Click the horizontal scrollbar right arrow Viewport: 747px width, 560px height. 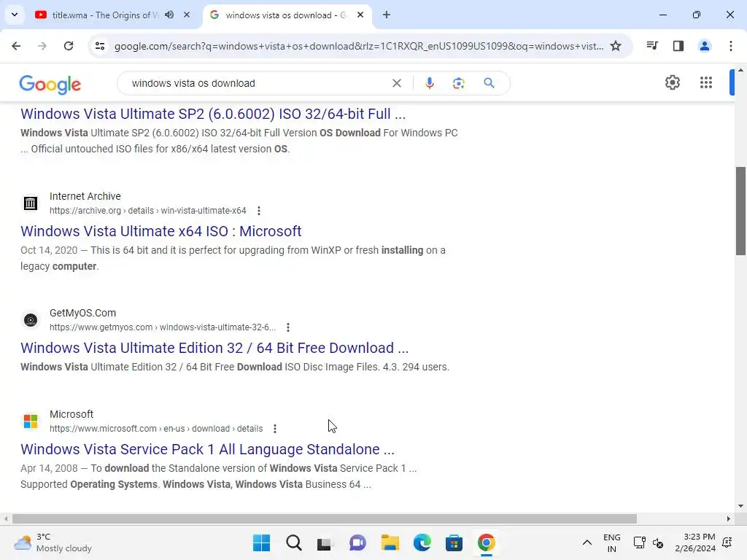click(x=729, y=518)
